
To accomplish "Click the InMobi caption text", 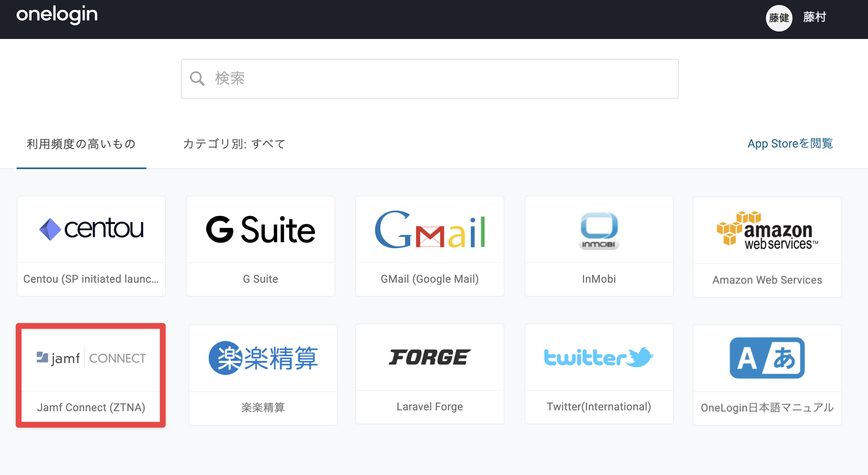I will (599, 279).
